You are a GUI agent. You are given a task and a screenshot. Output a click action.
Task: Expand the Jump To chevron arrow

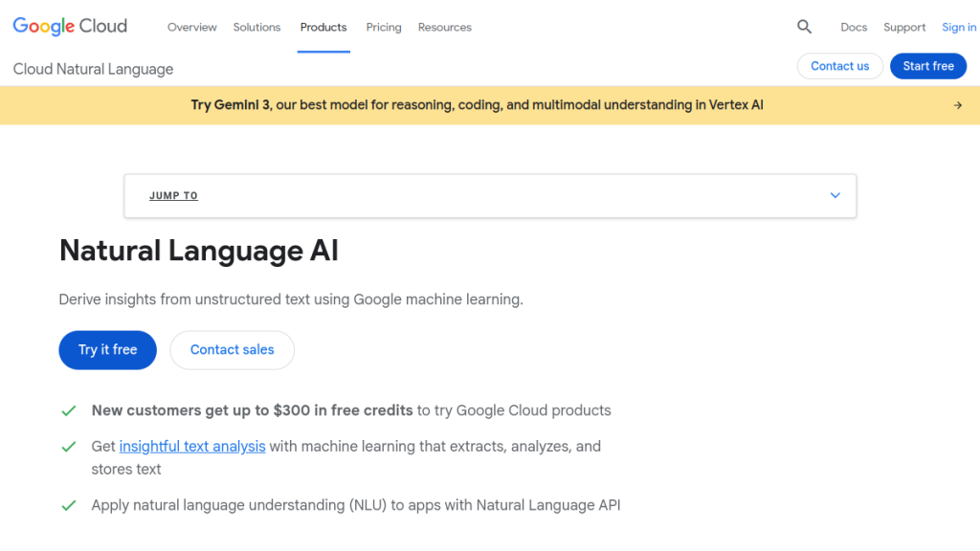click(835, 195)
